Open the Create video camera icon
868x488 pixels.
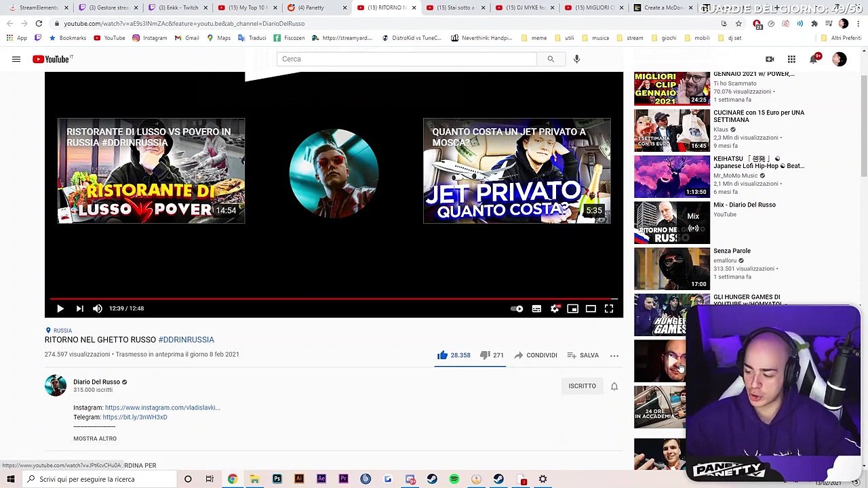770,59
